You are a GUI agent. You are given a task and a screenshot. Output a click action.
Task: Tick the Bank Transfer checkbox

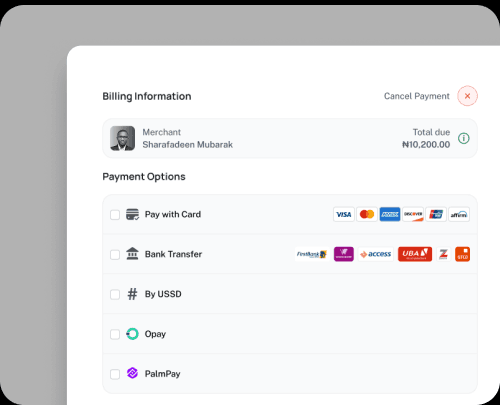[115, 255]
